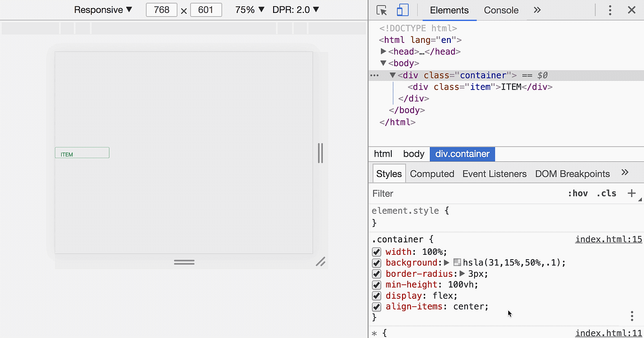This screenshot has height=338, width=644.
Task: Open the Responsive device dropdown
Action: [x=103, y=10]
